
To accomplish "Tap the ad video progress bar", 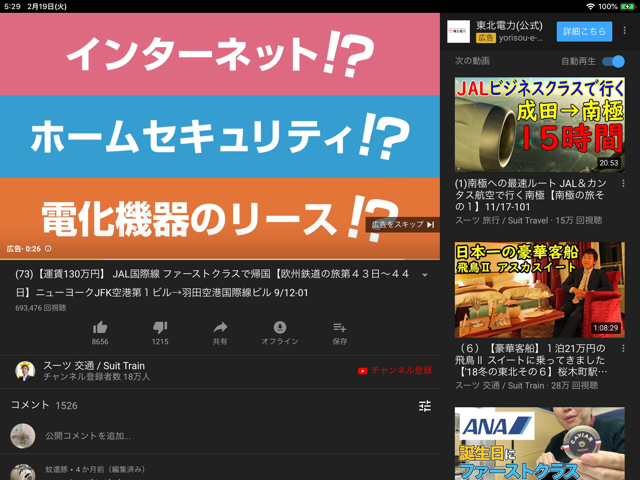I will 220,259.
